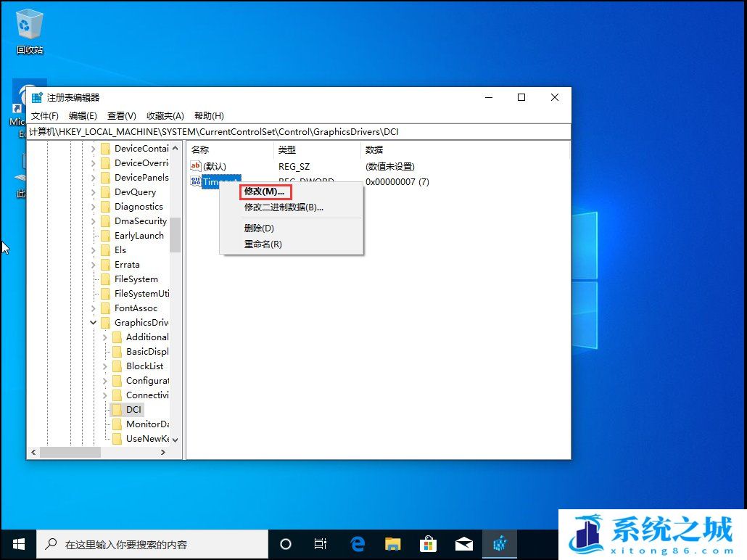Collapse the GraphicsDriv tree node
747x560 pixels.
94,323
